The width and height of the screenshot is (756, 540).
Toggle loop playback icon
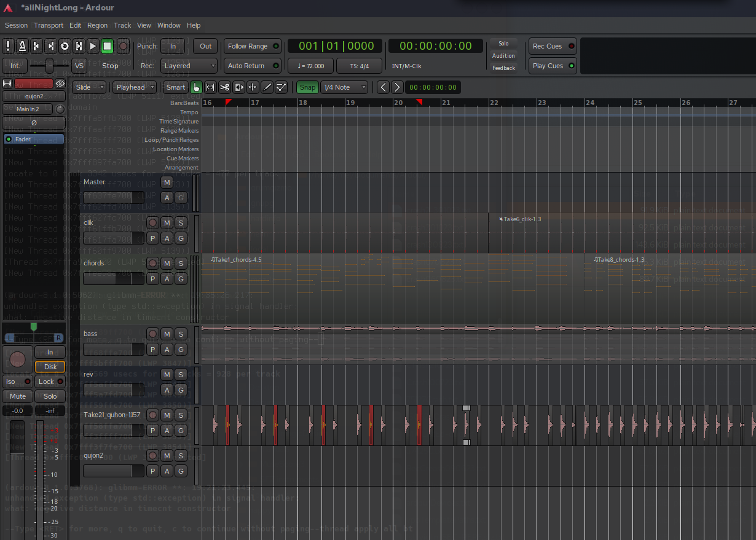65,46
